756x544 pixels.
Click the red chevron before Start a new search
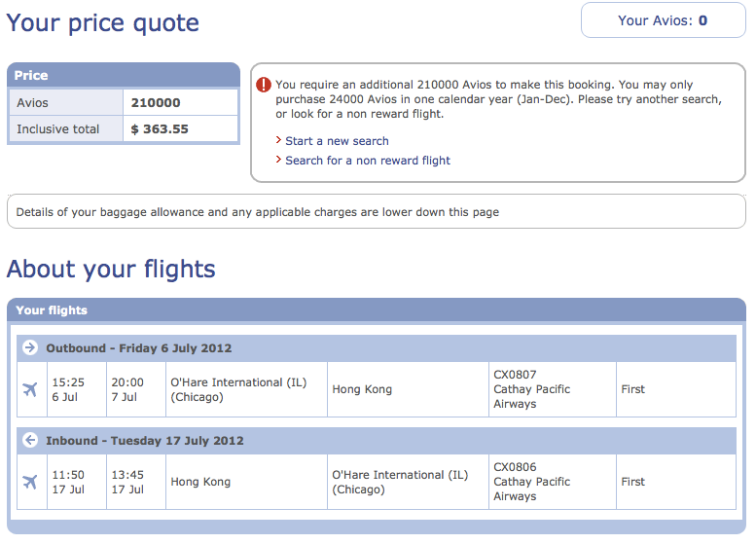coord(278,140)
